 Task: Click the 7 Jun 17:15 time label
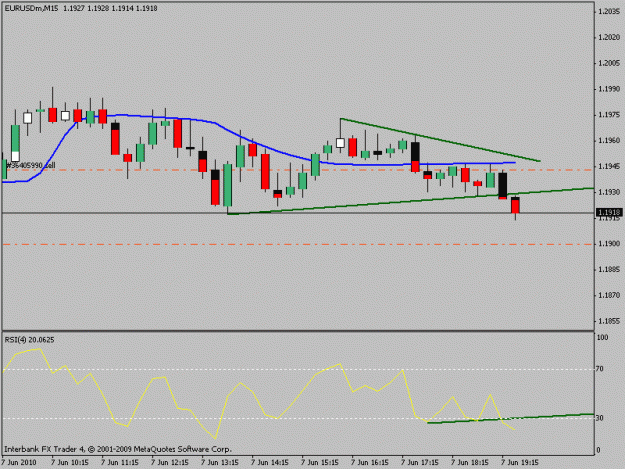tap(420, 463)
